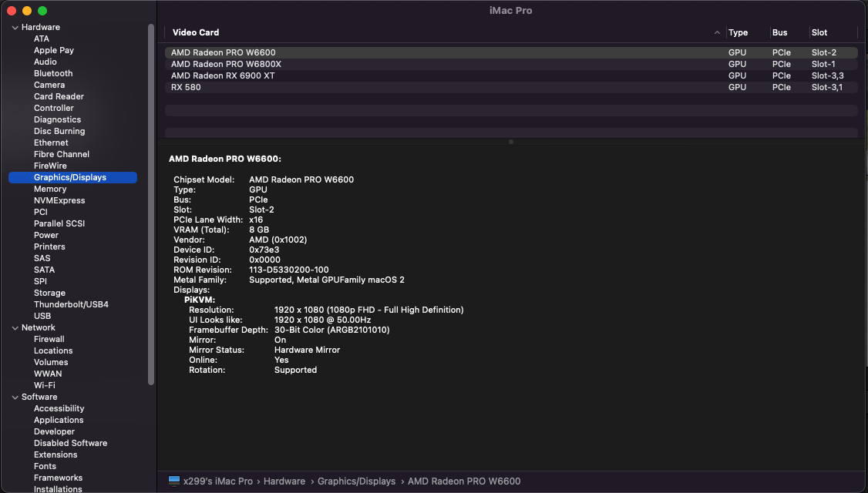This screenshot has width=868, height=493.
Task: Show installed Applications list
Action: pos(59,420)
